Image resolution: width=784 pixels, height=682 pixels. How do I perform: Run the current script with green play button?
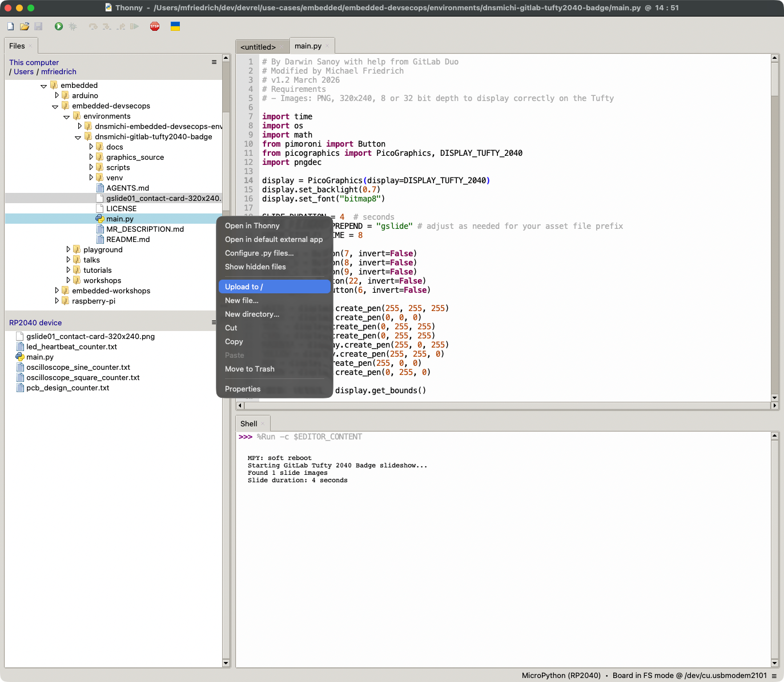(58, 26)
